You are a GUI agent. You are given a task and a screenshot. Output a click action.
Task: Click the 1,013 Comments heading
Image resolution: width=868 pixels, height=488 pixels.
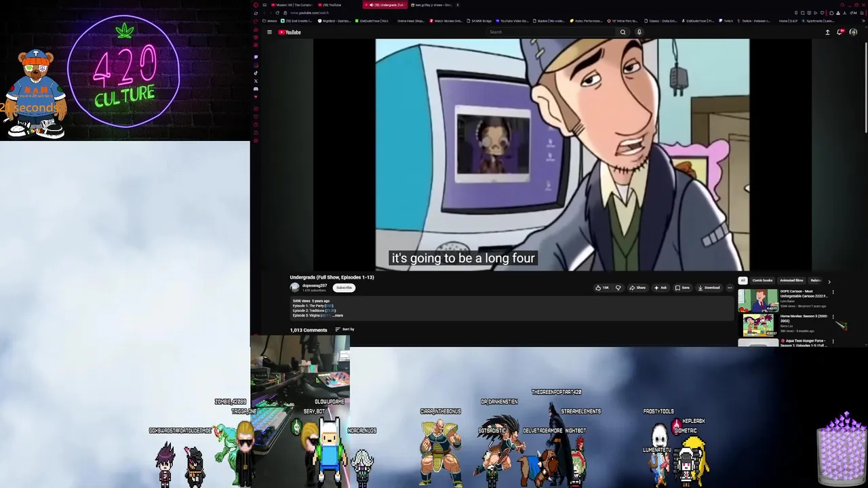[309, 330]
